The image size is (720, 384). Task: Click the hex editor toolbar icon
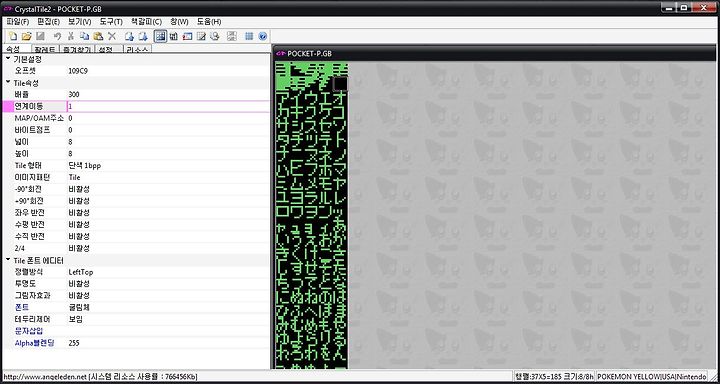tap(174, 36)
